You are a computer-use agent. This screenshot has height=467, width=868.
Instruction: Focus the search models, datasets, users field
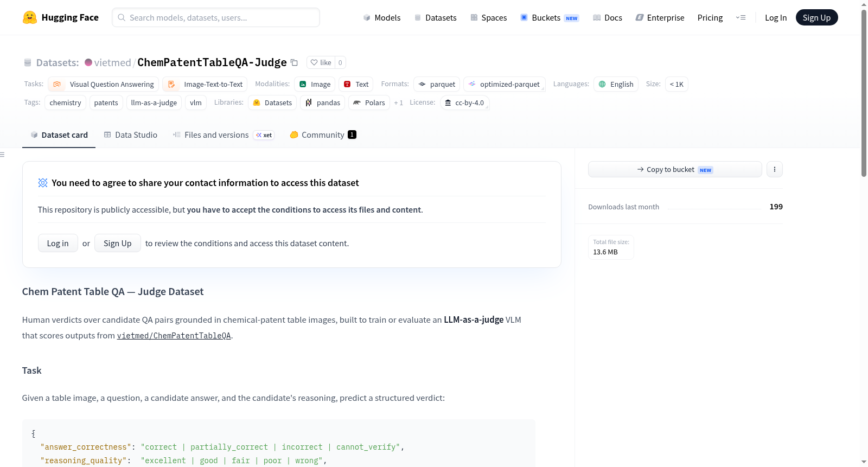[216, 17]
